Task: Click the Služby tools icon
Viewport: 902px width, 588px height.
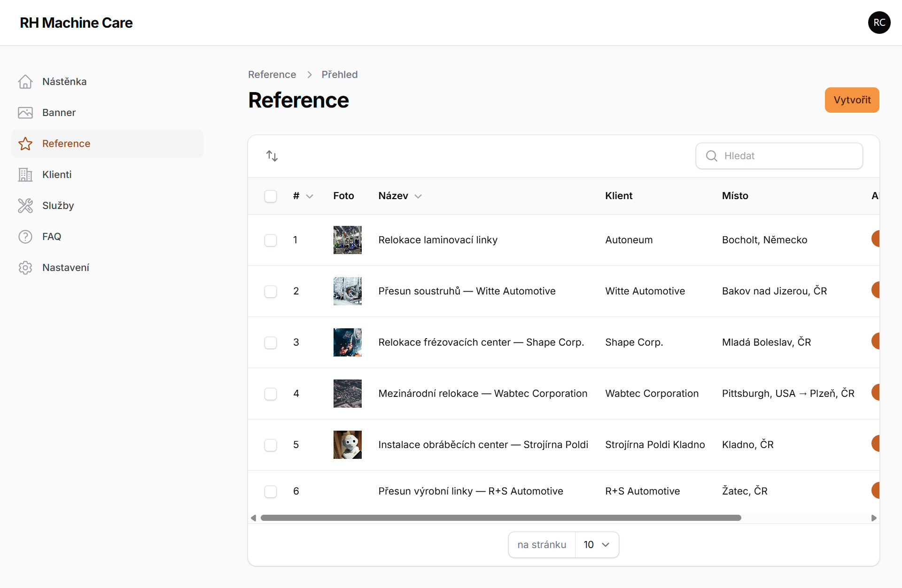Action: pyautogui.click(x=25, y=206)
